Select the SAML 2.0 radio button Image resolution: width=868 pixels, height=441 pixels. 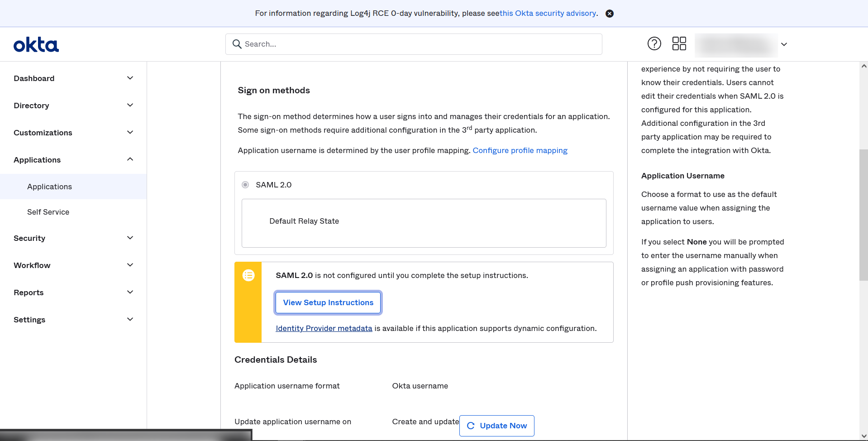click(245, 185)
